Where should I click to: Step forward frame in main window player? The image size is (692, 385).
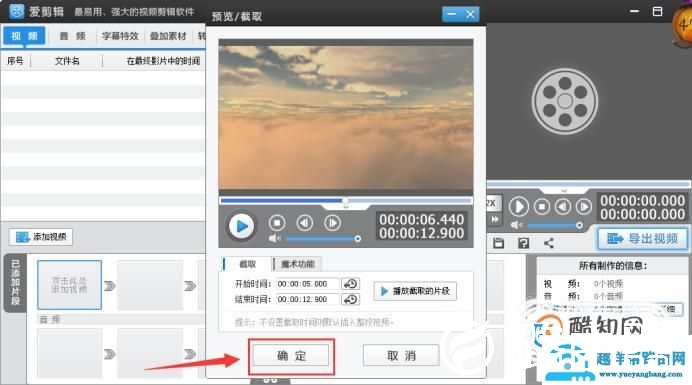click(583, 206)
